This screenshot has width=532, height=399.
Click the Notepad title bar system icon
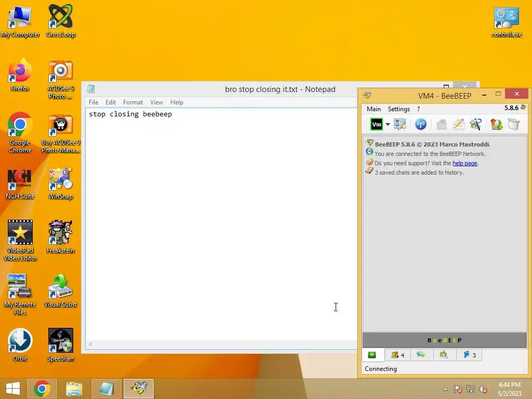pyautogui.click(x=90, y=89)
